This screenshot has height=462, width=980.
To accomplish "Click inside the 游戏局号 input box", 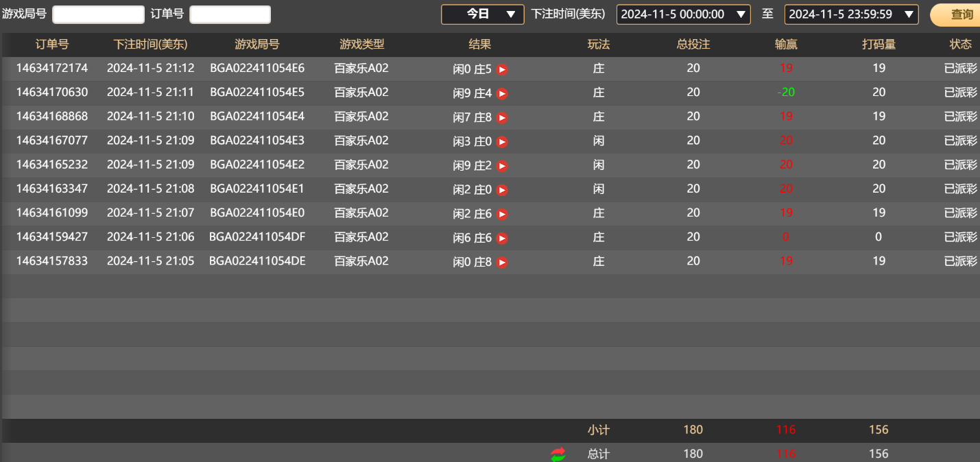I will click(x=97, y=14).
